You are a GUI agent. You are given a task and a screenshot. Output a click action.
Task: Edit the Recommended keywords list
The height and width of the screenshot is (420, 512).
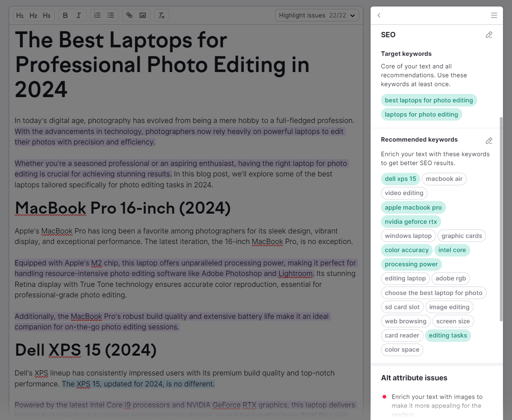489,141
